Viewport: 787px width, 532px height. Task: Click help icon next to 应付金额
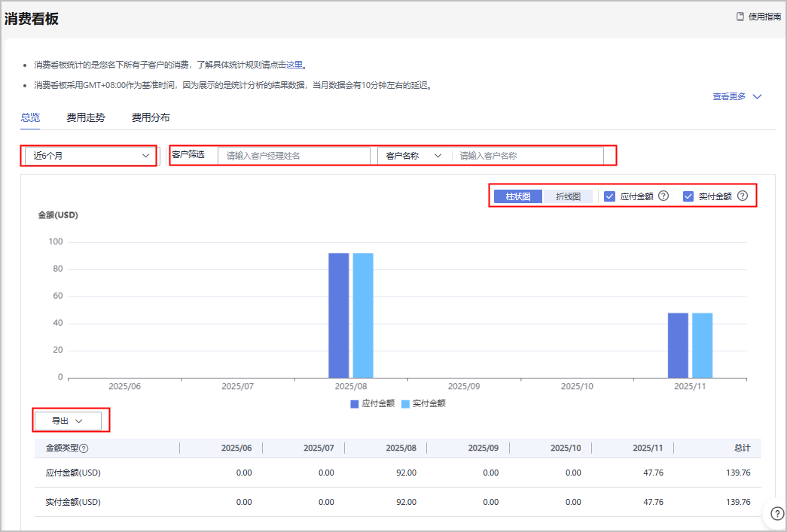point(663,196)
